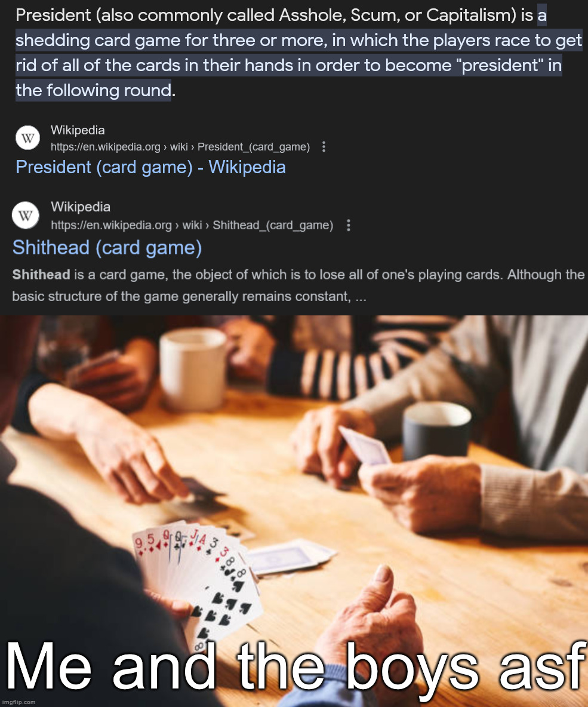The height and width of the screenshot is (707, 588).
Task: Click the Wikipedia site name above the President URL
Action: click(x=78, y=130)
